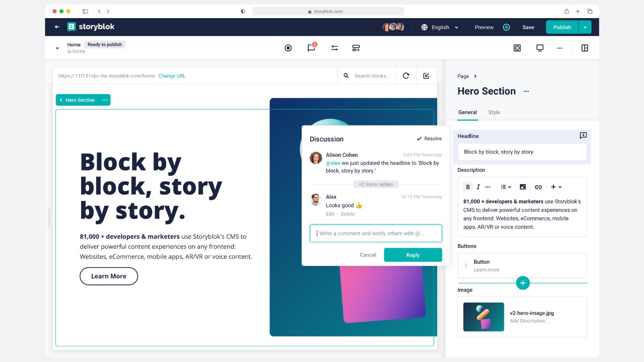Open the English language dropdown
This screenshot has height=362, width=644.
point(440,27)
